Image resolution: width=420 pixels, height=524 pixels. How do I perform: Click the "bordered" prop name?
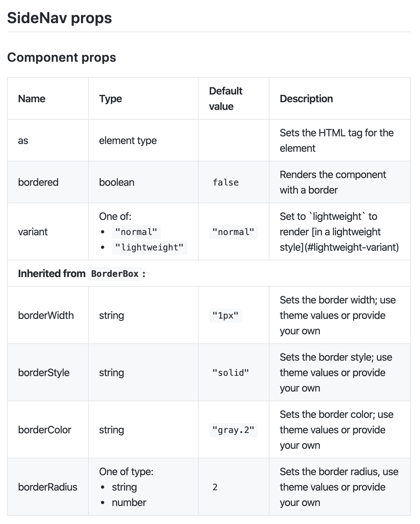click(x=38, y=182)
